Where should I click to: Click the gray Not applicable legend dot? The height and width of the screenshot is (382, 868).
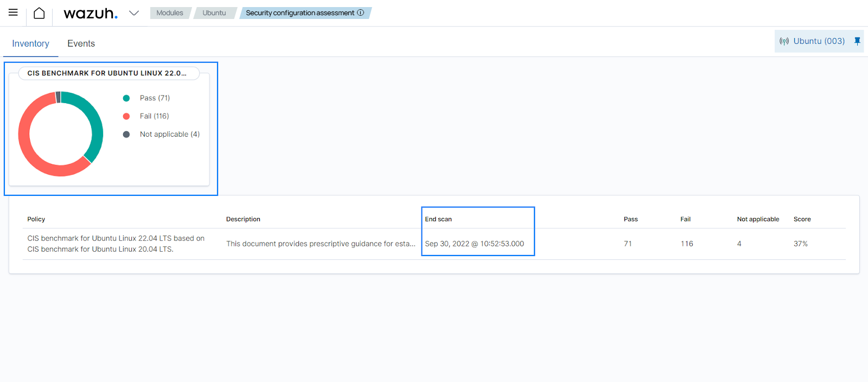pos(126,135)
